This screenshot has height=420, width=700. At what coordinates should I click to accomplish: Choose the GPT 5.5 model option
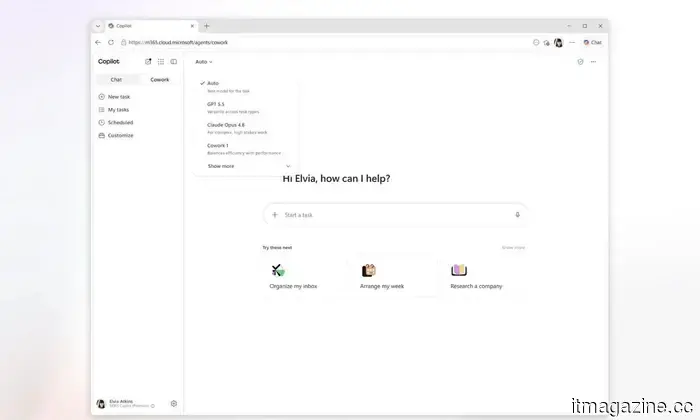pyautogui.click(x=246, y=108)
